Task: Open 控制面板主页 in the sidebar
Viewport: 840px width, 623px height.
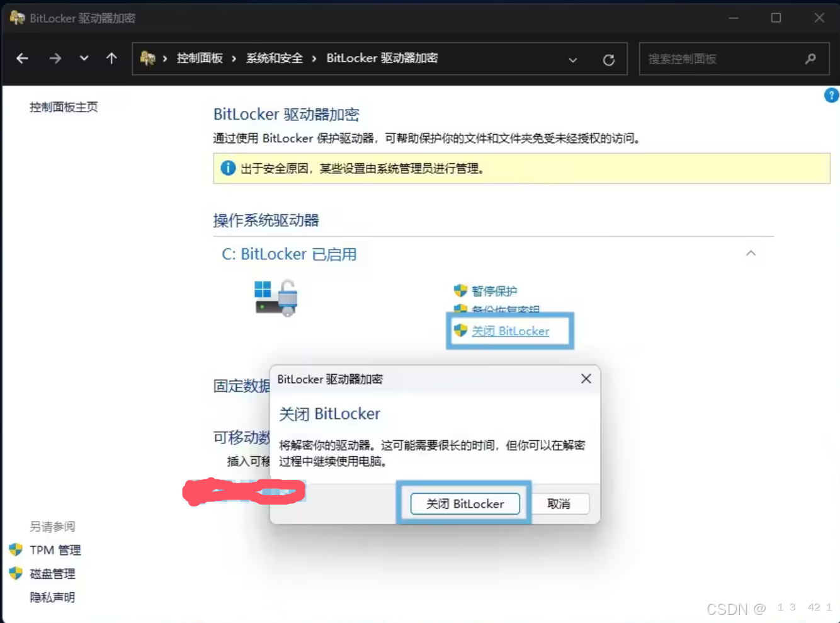Action: (x=62, y=106)
